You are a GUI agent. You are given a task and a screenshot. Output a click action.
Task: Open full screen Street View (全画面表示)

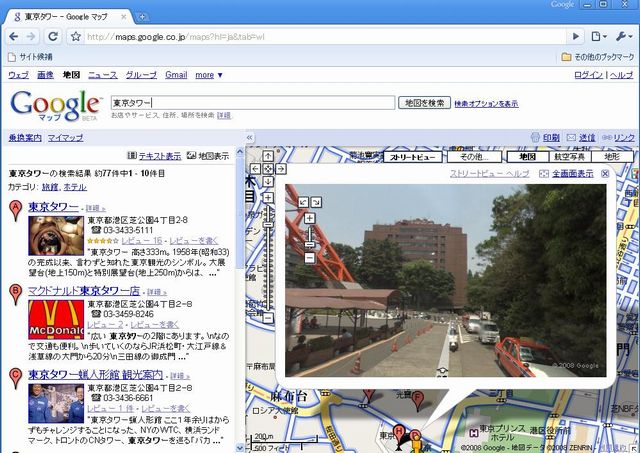point(573,174)
